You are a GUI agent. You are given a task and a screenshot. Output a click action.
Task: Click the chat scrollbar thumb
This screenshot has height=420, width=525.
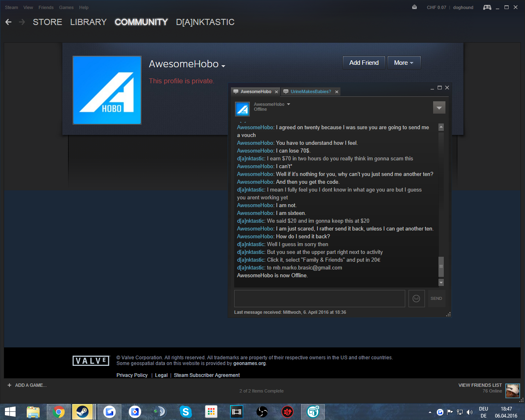click(441, 267)
